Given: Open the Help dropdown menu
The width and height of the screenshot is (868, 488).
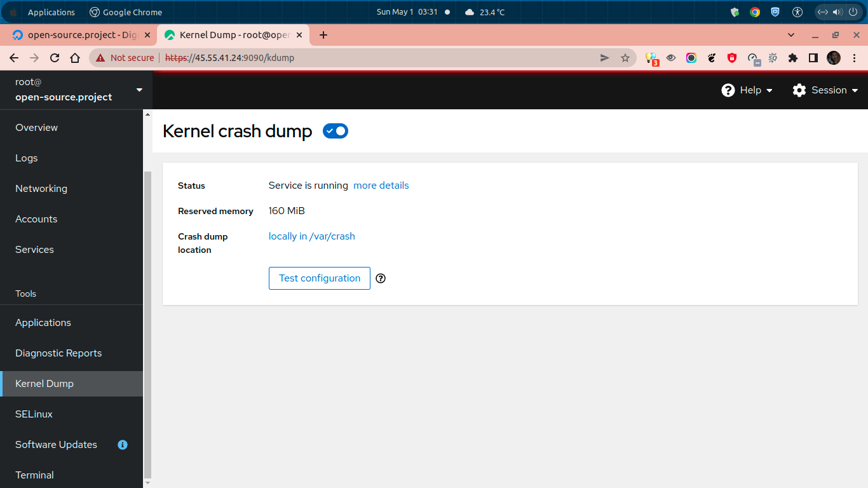Looking at the screenshot, I should pos(747,90).
